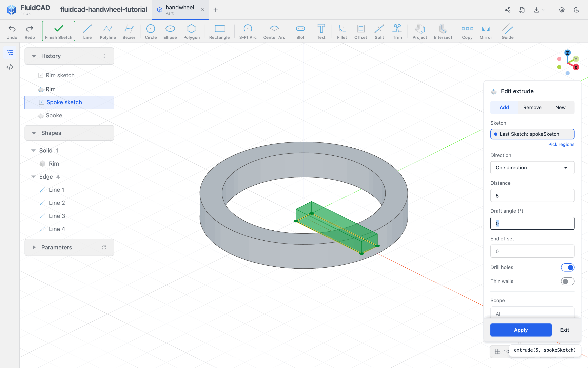This screenshot has width=588, height=368.
Task: Switch to dark mode moon icon
Action: 576,10
